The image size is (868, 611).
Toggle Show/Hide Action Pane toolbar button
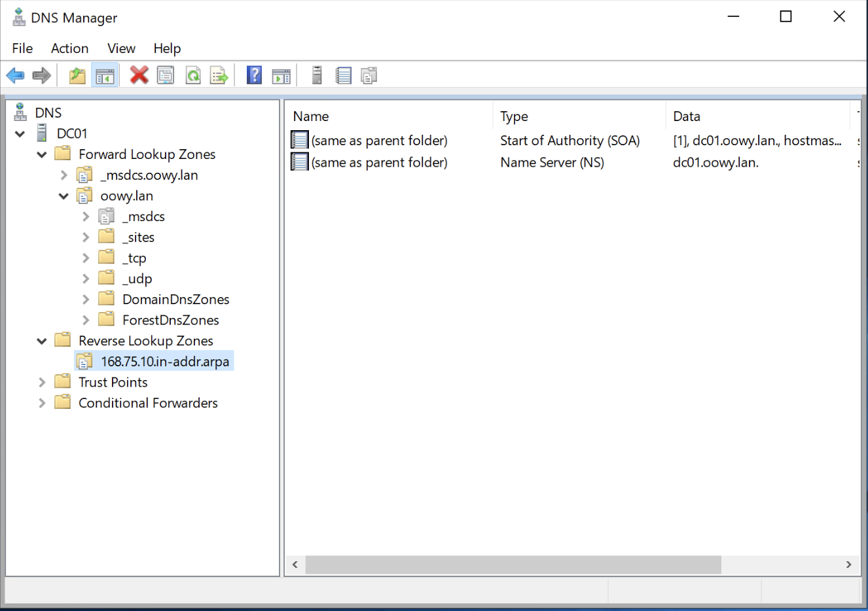[281, 76]
